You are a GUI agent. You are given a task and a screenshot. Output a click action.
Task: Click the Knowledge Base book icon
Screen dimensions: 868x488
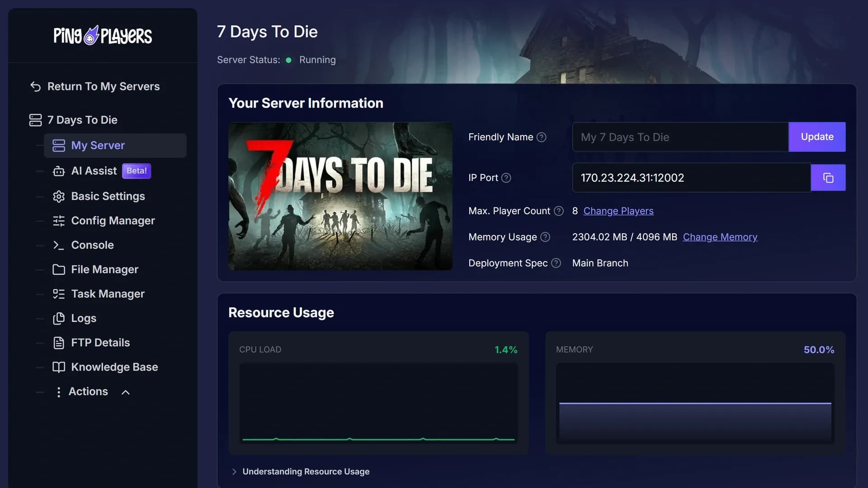(59, 367)
